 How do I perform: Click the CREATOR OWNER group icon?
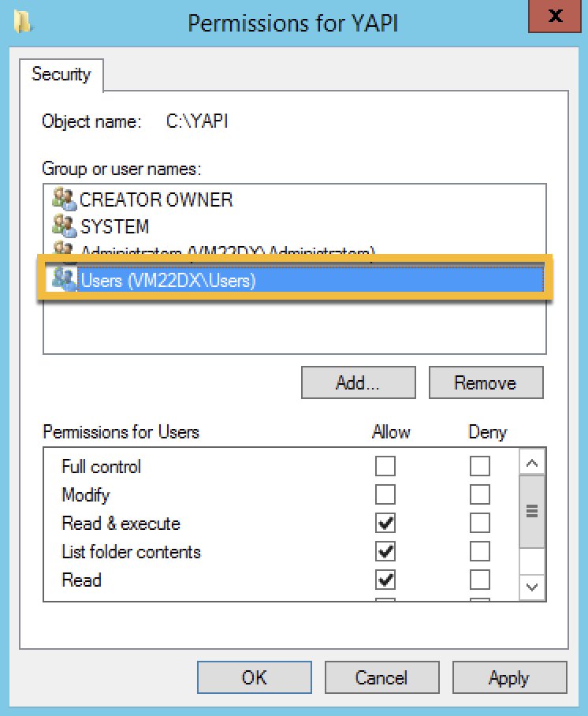64,199
